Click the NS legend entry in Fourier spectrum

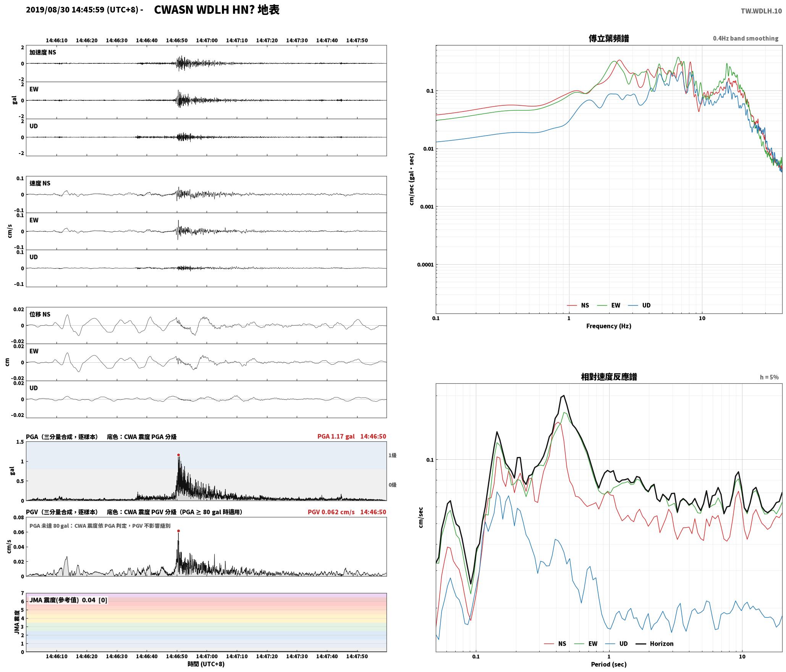click(578, 305)
